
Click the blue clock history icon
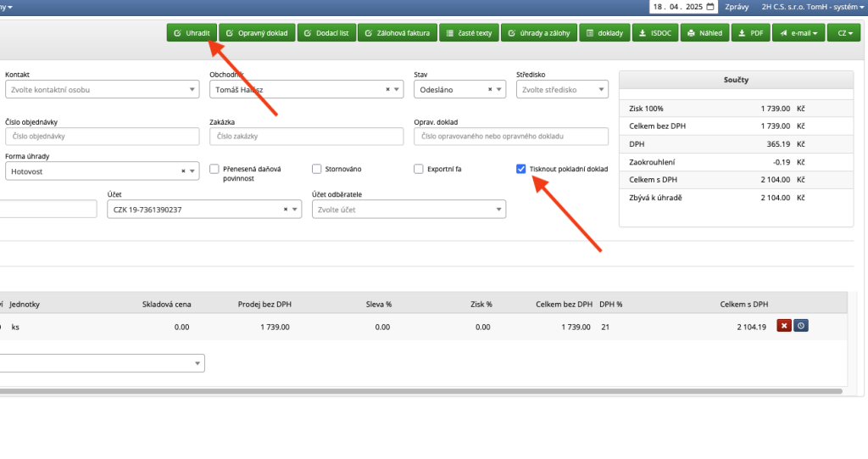click(x=800, y=326)
